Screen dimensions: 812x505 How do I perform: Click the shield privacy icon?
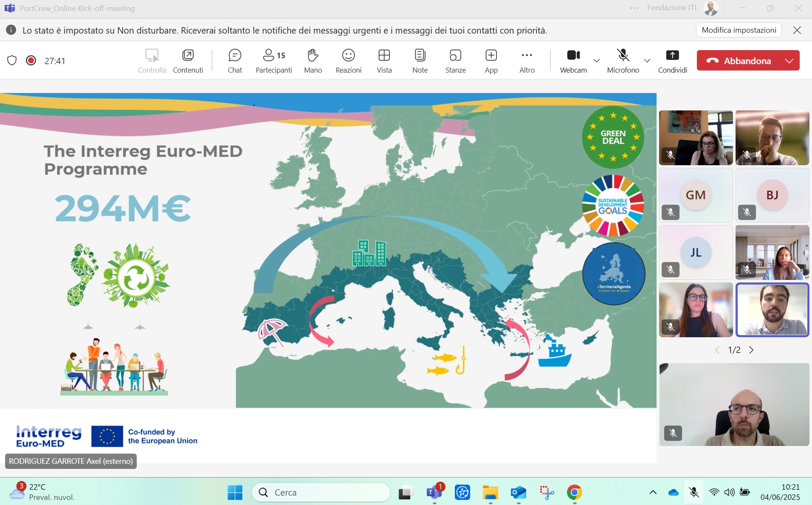pyautogui.click(x=12, y=61)
